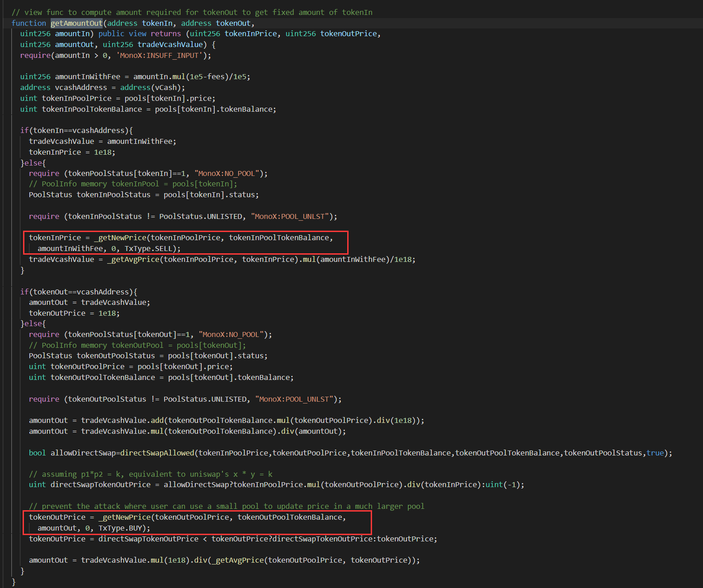This screenshot has width=703, height=588.
Task: Click tokenInPoolTokenBalance declaration
Action: coord(148,109)
